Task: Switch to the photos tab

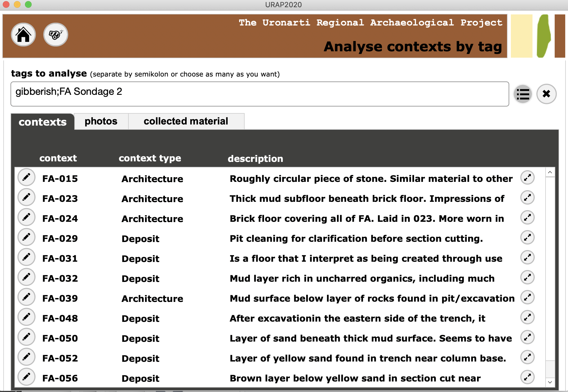Action: (101, 121)
